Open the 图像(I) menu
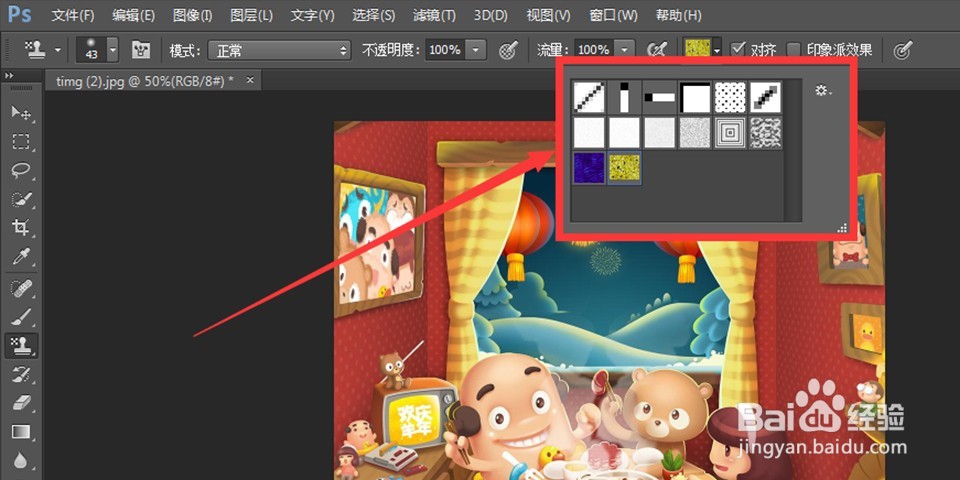The height and width of the screenshot is (480, 960). click(192, 15)
